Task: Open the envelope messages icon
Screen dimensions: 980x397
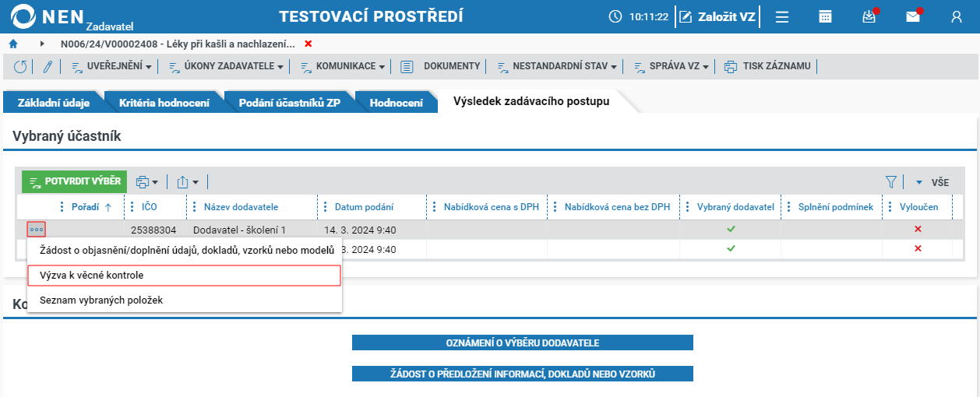Action: [x=913, y=16]
